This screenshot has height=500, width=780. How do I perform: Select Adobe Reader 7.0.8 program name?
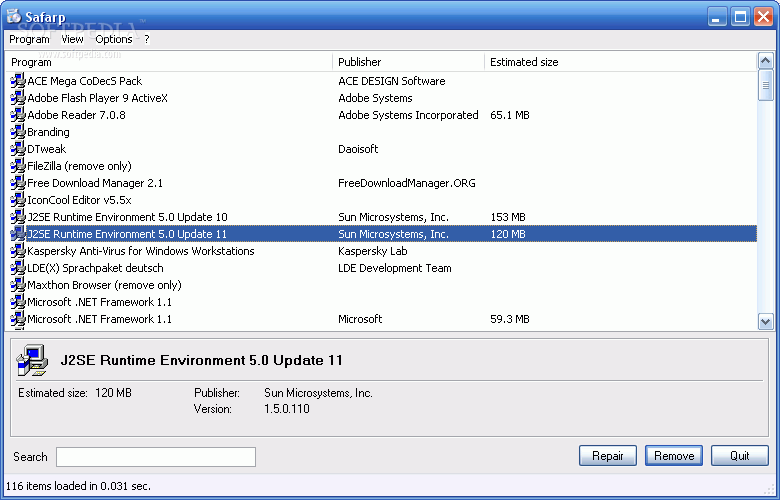pos(76,114)
